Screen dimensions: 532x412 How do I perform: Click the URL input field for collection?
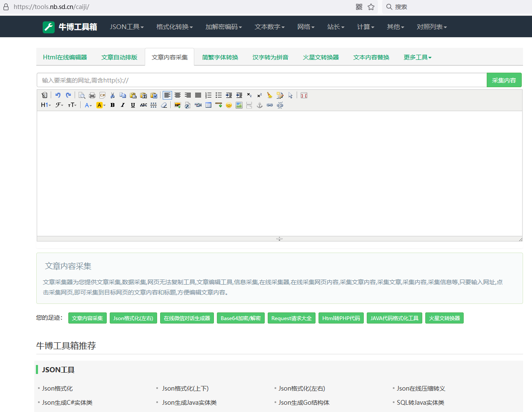click(261, 80)
